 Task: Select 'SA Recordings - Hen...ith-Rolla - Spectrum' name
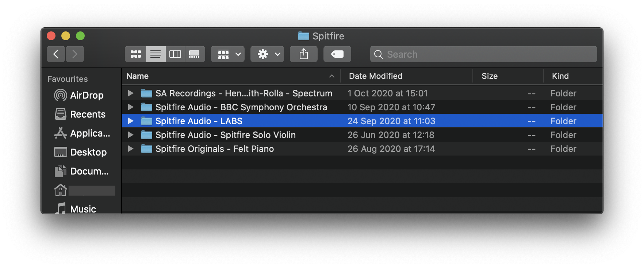tap(244, 93)
